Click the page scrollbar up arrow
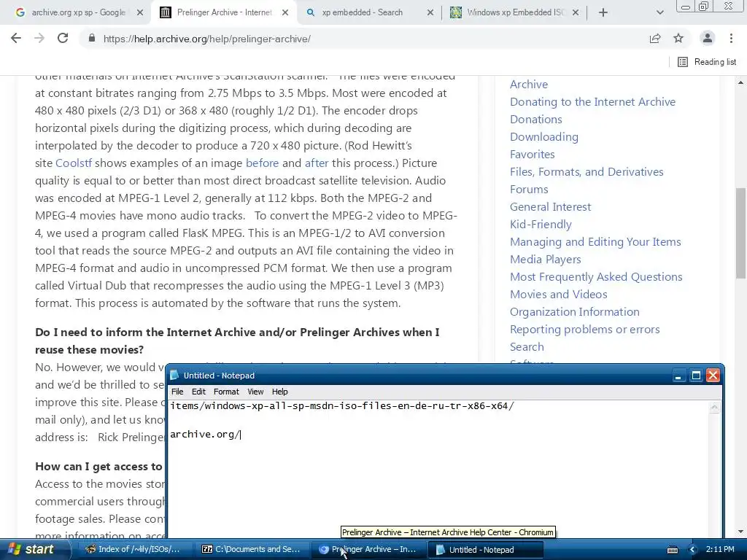The height and width of the screenshot is (560, 747). click(x=740, y=82)
